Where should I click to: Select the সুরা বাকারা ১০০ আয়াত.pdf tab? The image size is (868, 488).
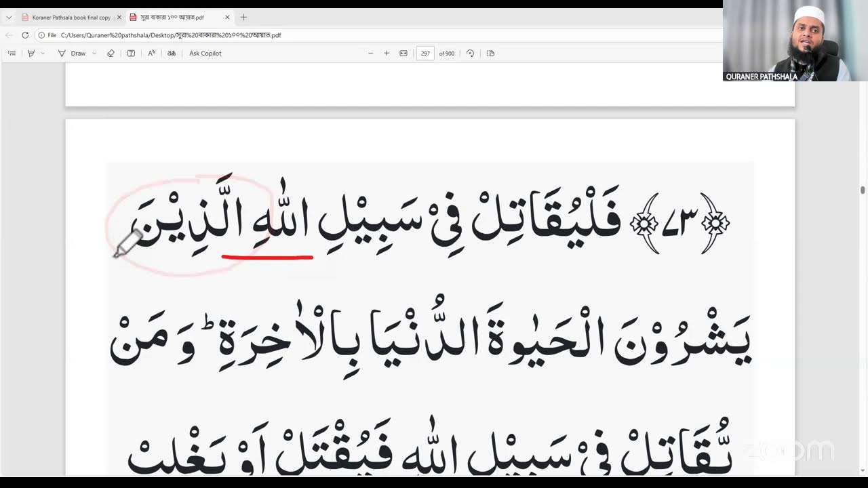[172, 17]
